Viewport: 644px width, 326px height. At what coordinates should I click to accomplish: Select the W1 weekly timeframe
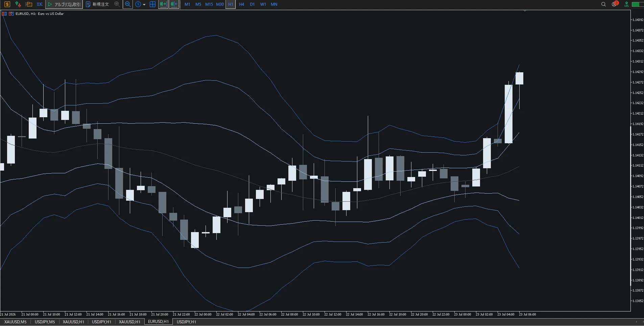(263, 4)
